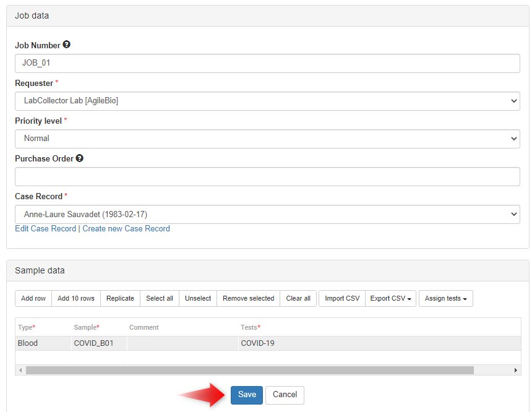Open the Priority level dropdown

[x=267, y=139]
